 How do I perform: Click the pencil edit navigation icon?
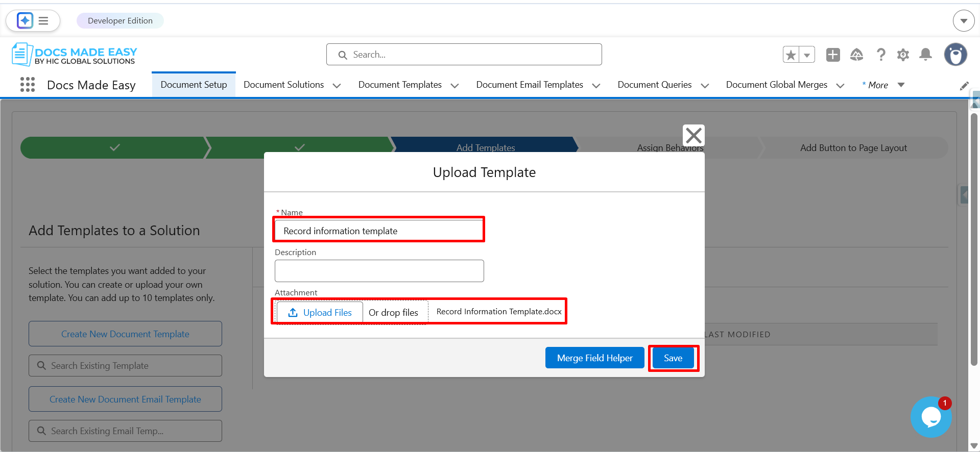tap(964, 86)
